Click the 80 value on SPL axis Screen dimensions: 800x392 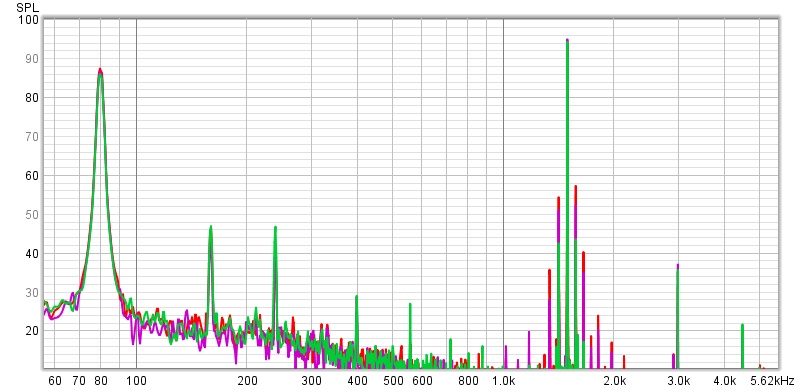(32, 97)
